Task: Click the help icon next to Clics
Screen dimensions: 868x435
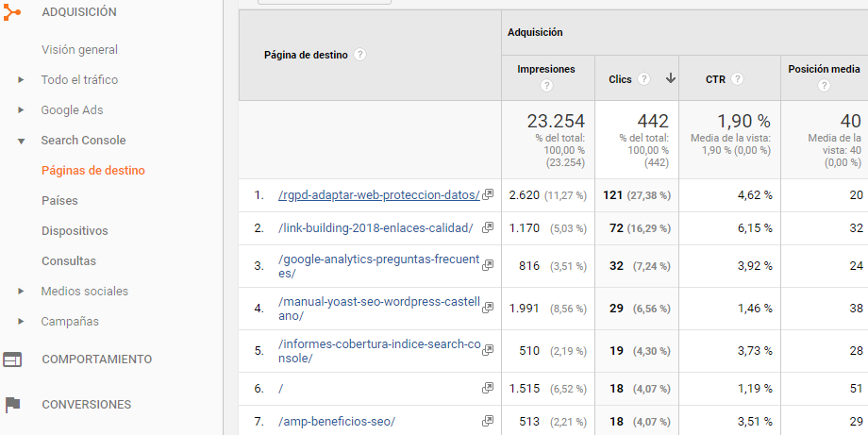Action: (643, 79)
